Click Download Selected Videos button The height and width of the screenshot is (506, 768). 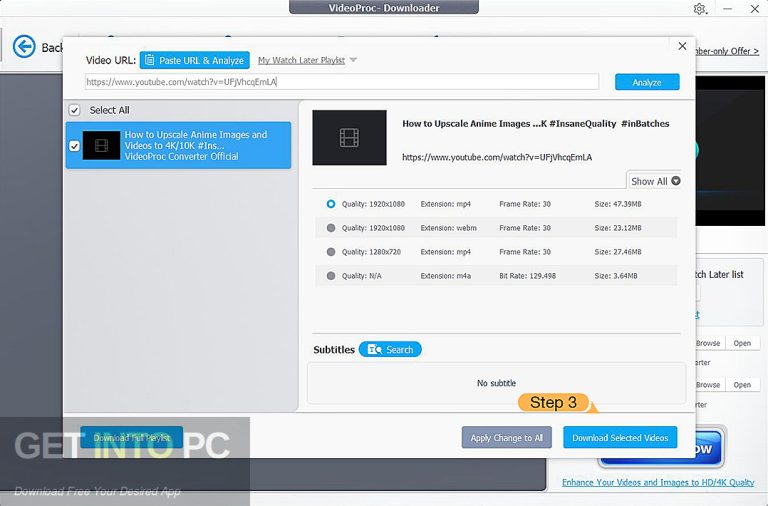620,437
